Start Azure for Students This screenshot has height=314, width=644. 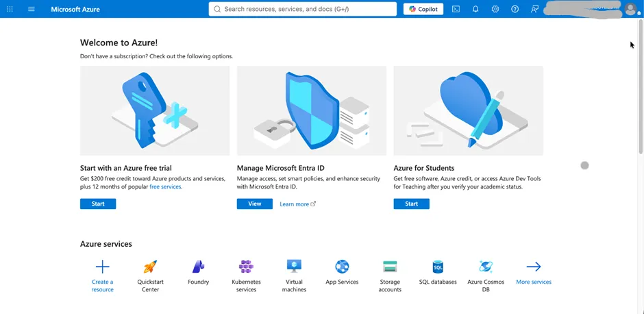pyautogui.click(x=412, y=204)
